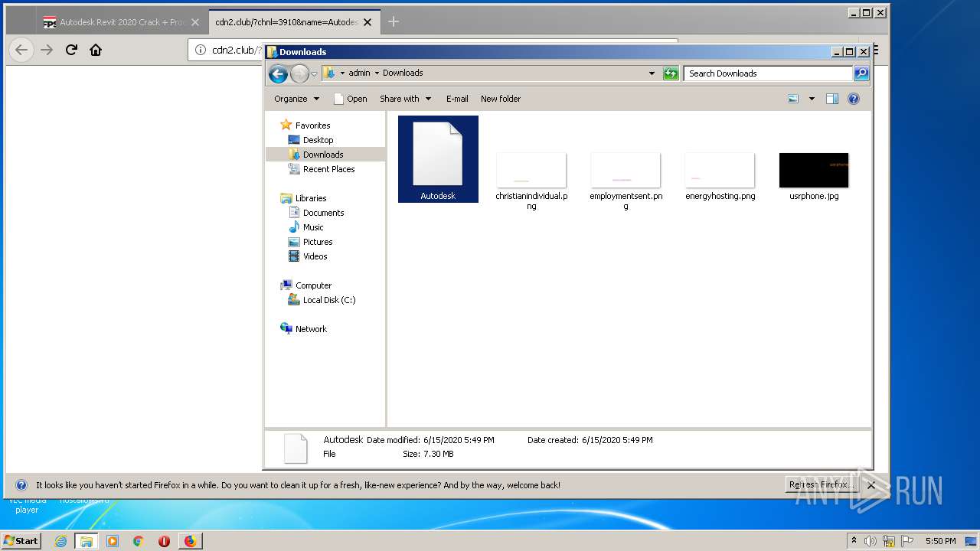
Task: Expand dropdown arrow after admin breadcrumb
Action: pyautogui.click(x=376, y=73)
